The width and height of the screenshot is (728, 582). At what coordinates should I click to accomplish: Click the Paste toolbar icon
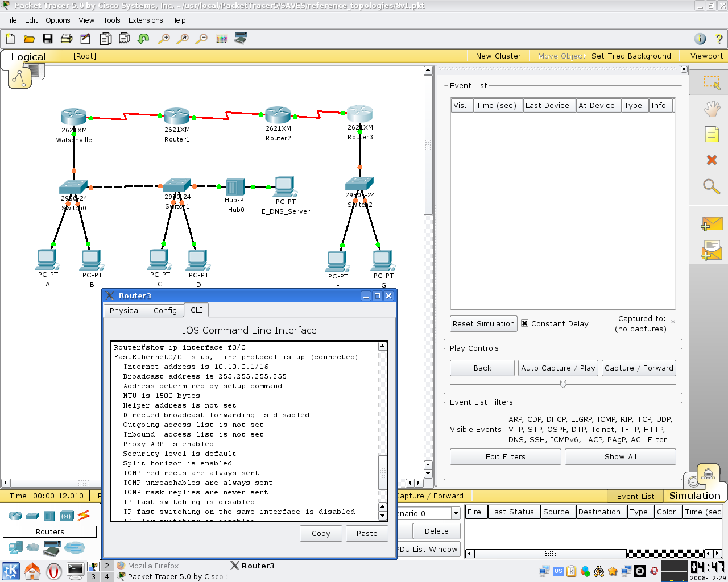(125, 39)
